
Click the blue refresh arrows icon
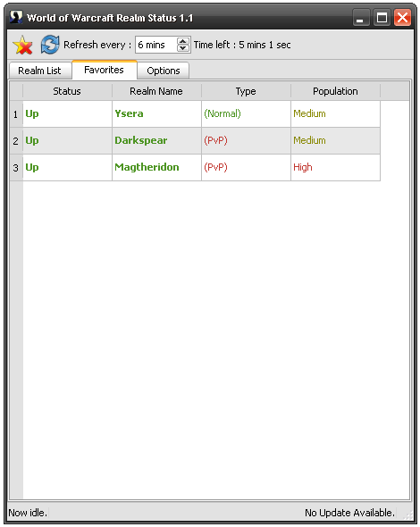pyautogui.click(x=50, y=45)
